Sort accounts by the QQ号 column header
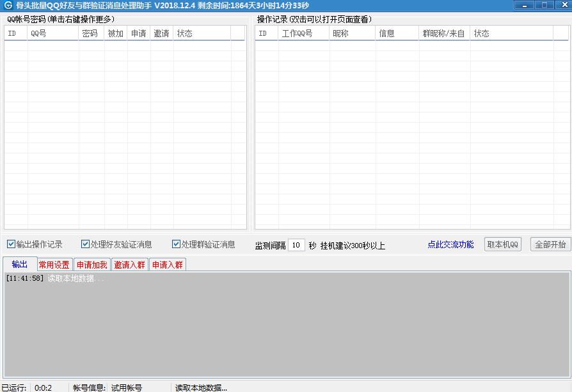 tap(52, 33)
